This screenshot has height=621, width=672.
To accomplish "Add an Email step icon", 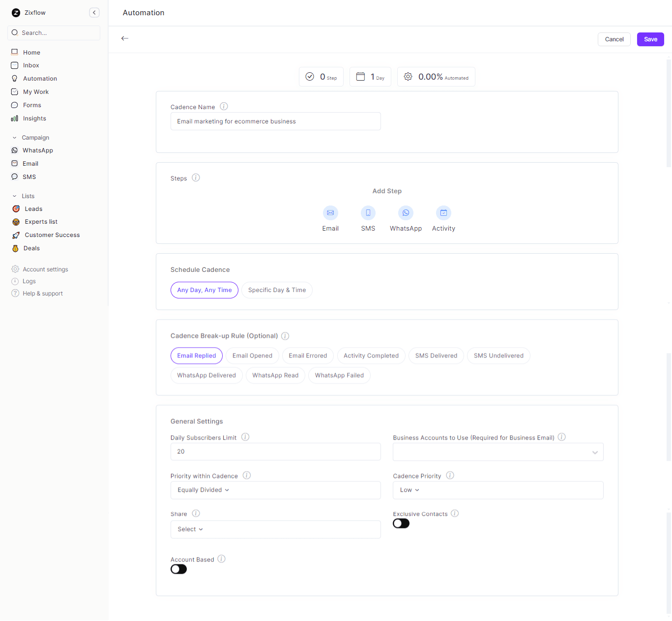I will pyautogui.click(x=330, y=213).
